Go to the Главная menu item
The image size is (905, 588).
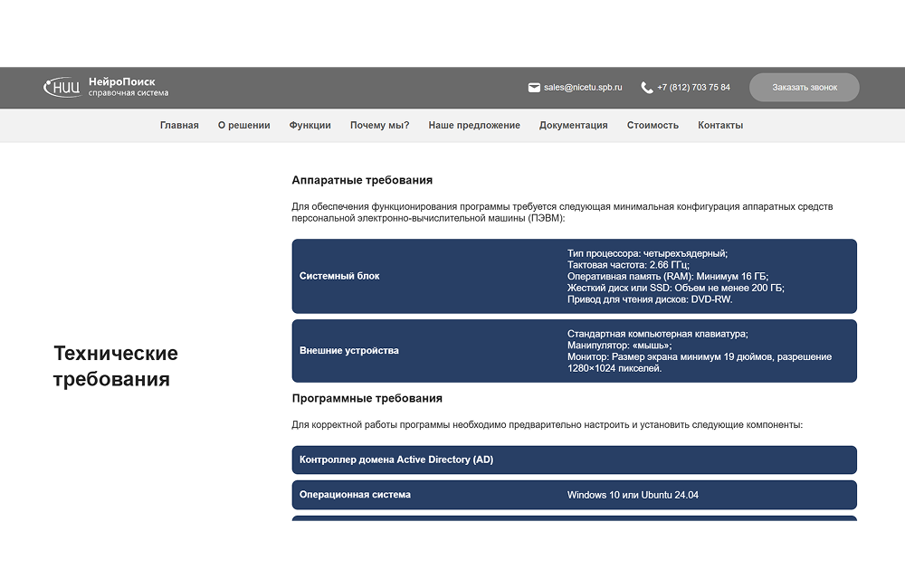pos(179,125)
